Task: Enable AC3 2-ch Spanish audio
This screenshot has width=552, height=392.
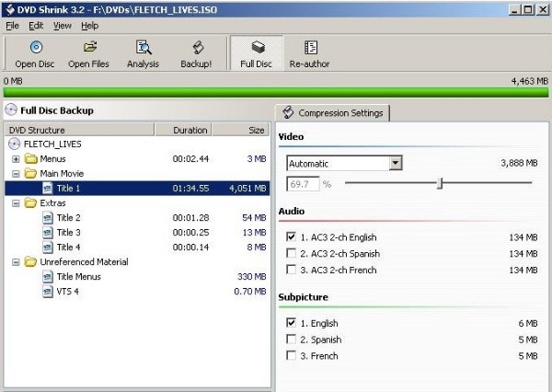Action: pyautogui.click(x=291, y=253)
